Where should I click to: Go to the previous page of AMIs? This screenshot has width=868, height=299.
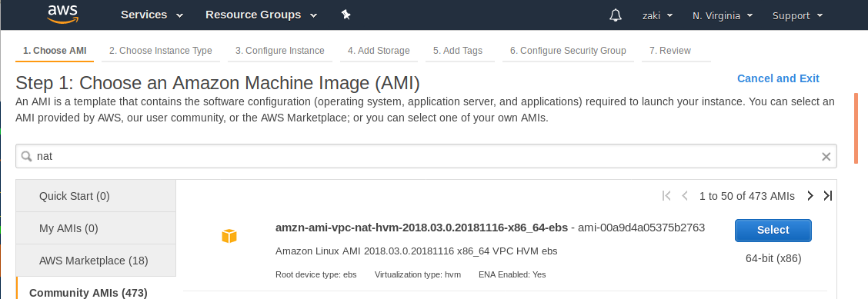(685, 196)
